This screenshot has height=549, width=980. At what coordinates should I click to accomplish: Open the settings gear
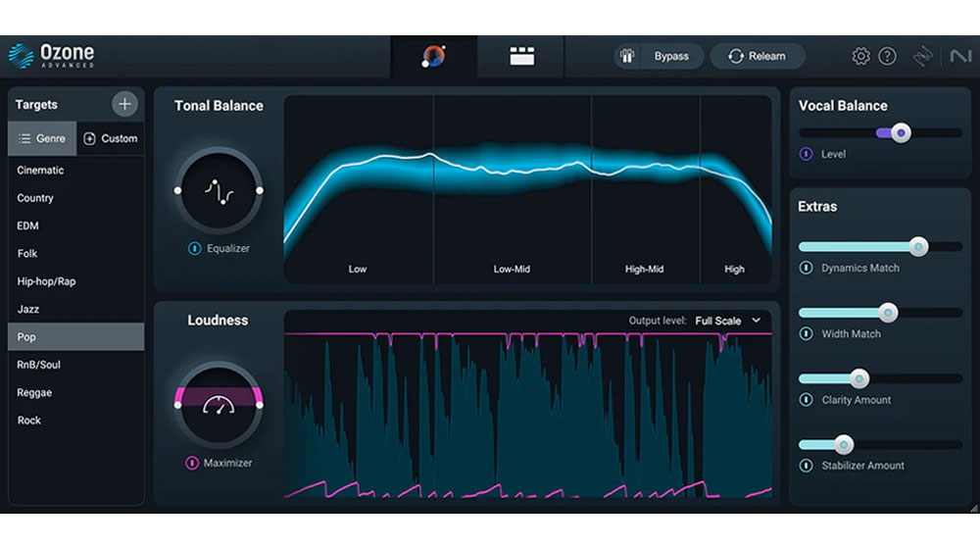pyautogui.click(x=860, y=56)
